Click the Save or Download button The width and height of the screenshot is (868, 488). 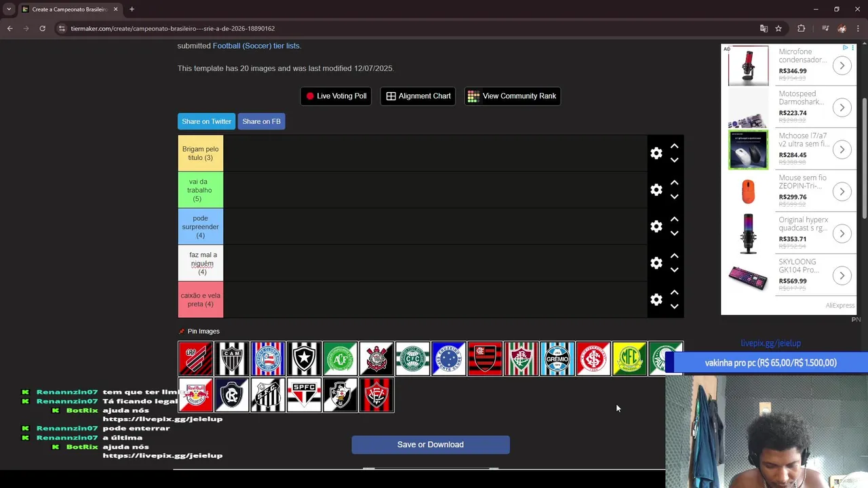pyautogui.click(x=431, y=445)
